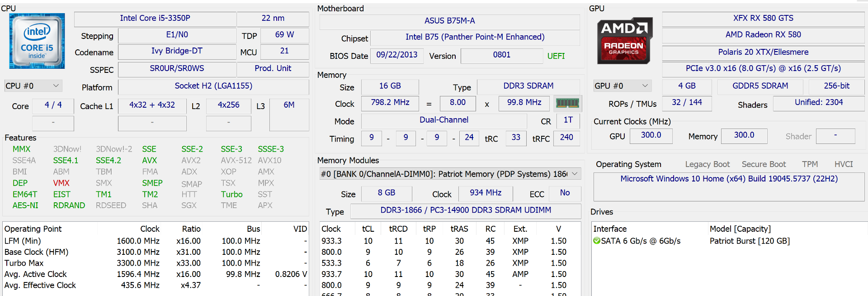Click the Legacy Boot indicator
This screenshot has height=296, width=868.
pos(708,164)
